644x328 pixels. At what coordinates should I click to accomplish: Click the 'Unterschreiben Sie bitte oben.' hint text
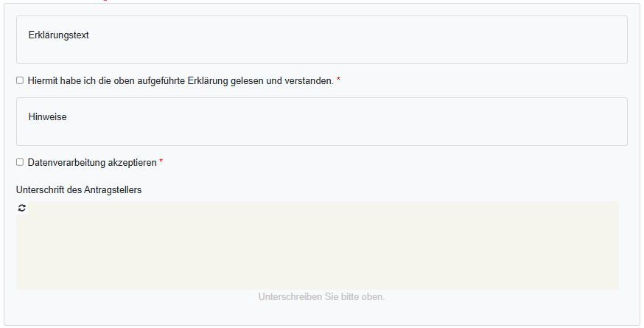(x=321, y=297)
